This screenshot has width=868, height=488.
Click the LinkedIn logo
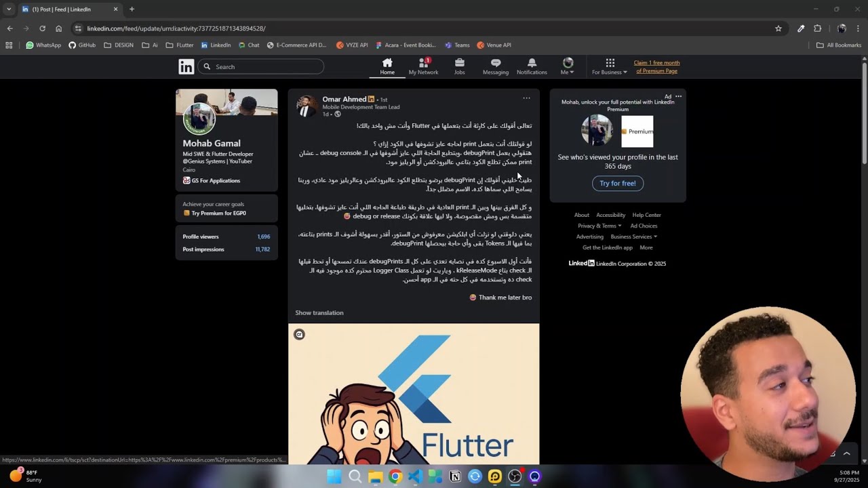pos(186,66)
